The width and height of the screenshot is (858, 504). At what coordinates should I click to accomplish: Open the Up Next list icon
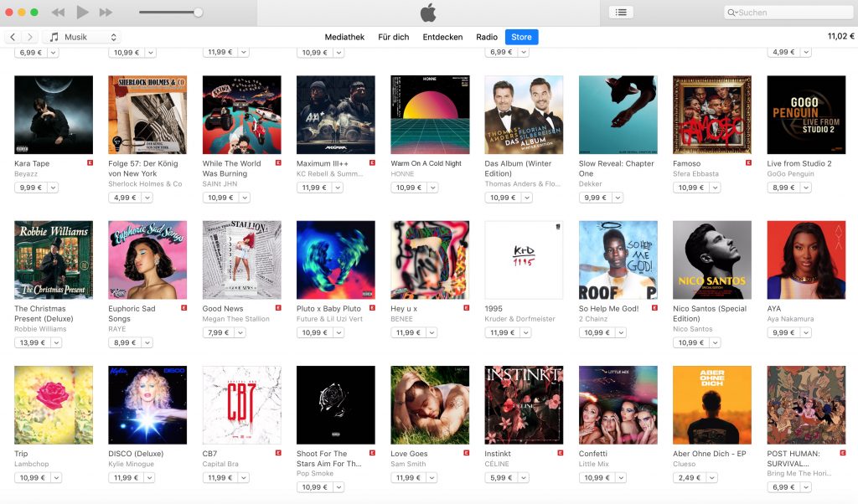(x=621, y=12)
